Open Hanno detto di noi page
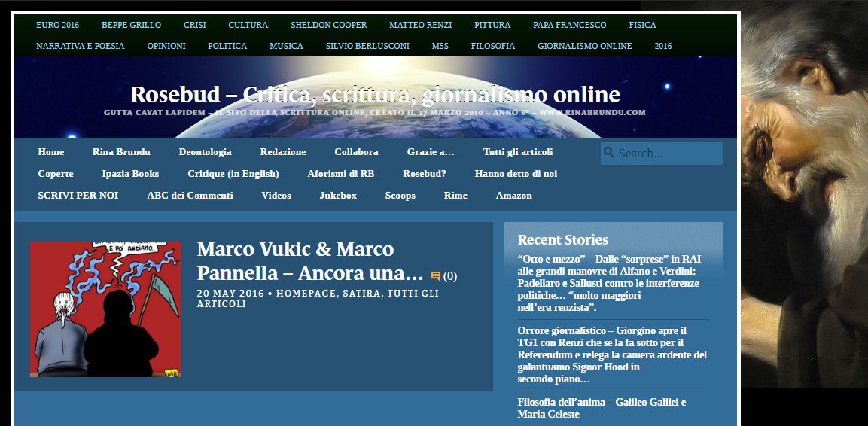Screen dimensions: 868x426 (x=516, y=174)
